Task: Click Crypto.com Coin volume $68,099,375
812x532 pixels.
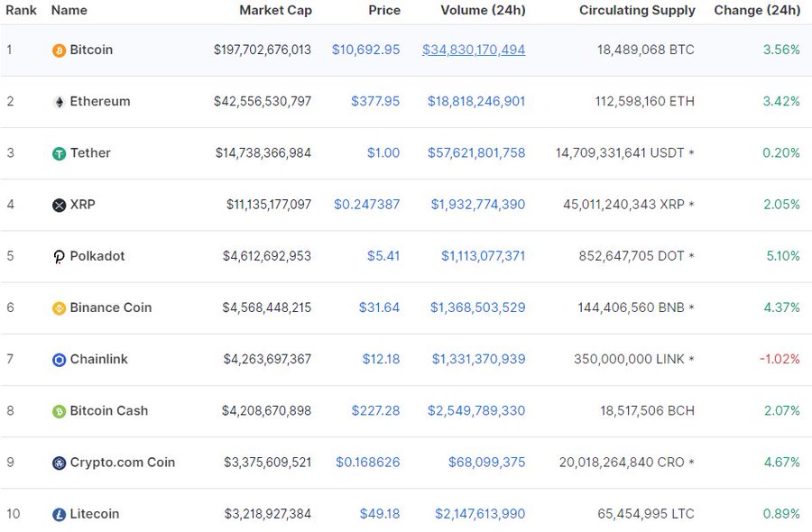Action: pos(487,463)
